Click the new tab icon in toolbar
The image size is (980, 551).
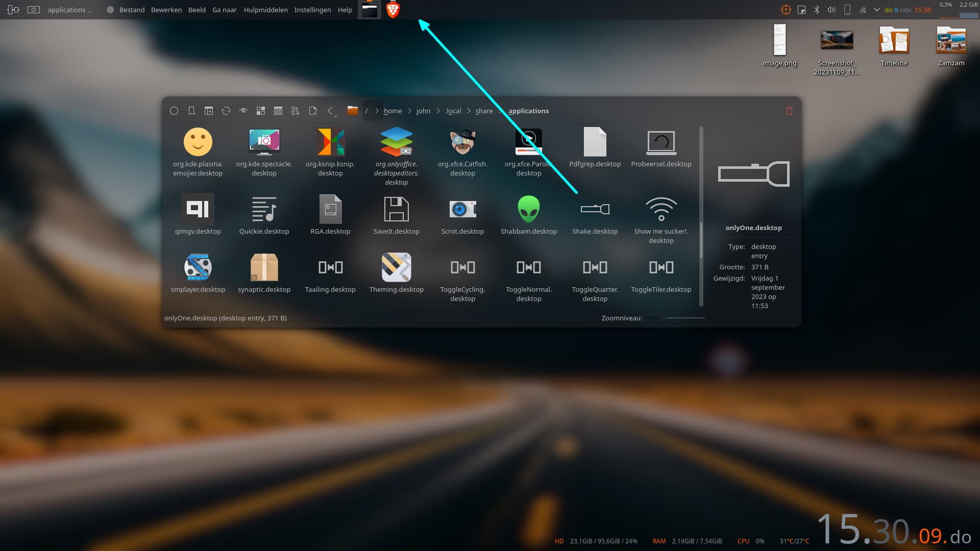[x=209, y=111]
